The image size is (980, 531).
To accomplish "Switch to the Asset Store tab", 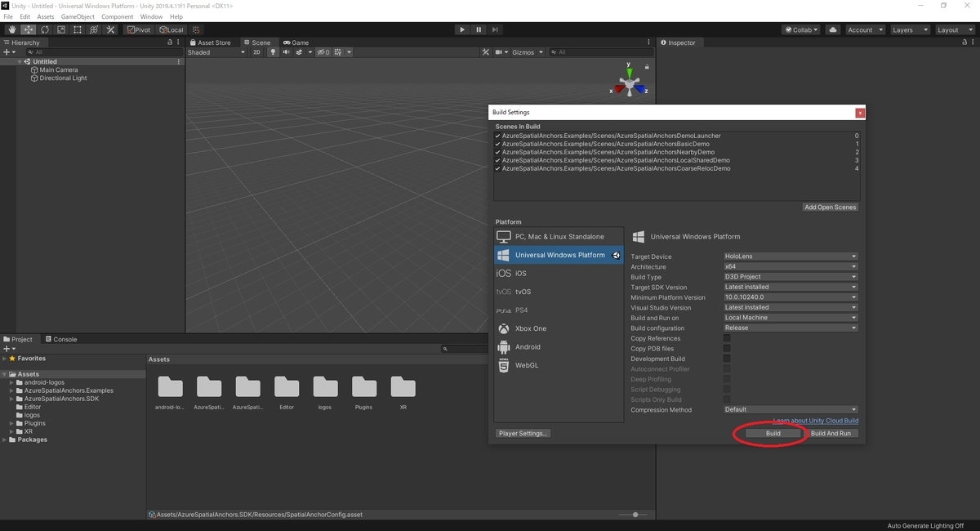I will click(210, 42).
